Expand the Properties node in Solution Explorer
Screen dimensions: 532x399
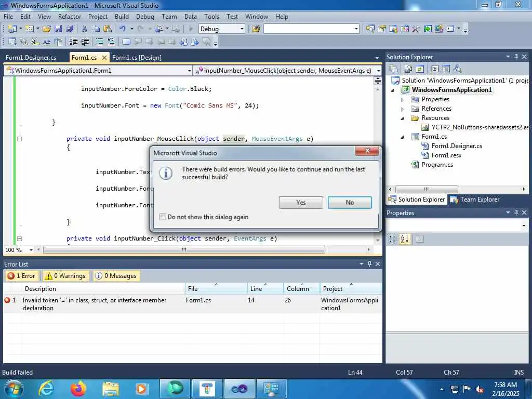coord(403,100)
